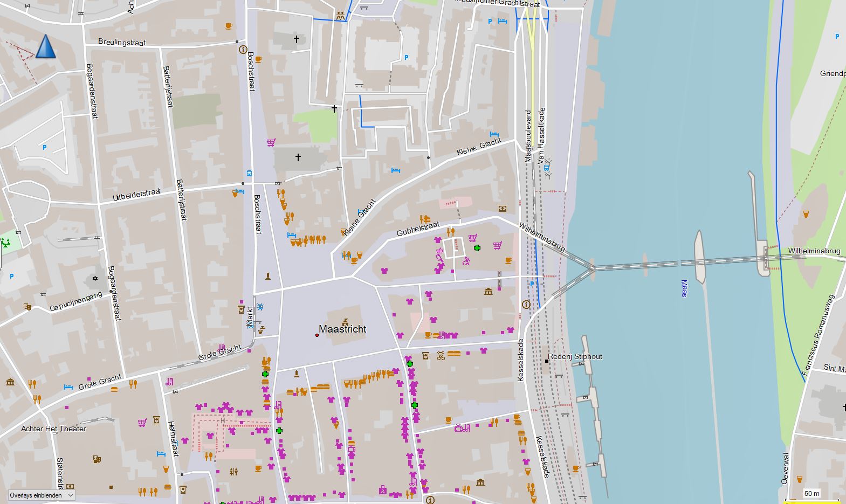Click the tourist information icon on Kesselskade
Viewport: 846px width, 504px height.
[x=526, y=305]
